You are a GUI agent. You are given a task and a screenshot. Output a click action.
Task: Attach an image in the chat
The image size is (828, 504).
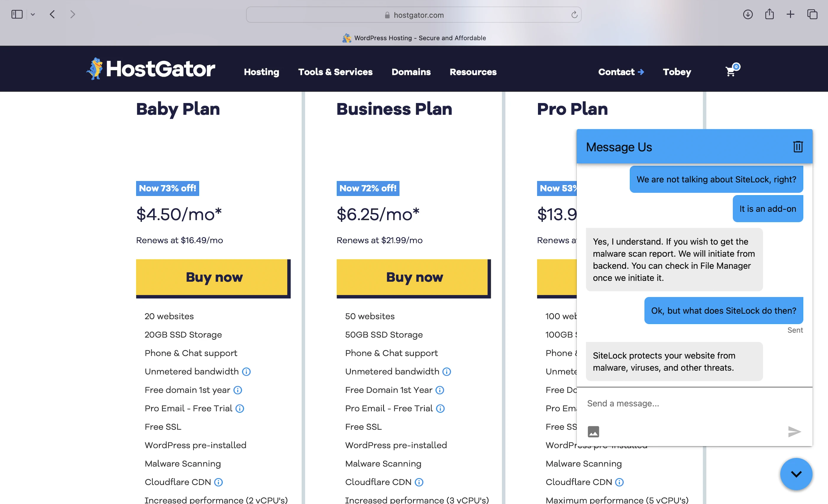pos(593,432)
